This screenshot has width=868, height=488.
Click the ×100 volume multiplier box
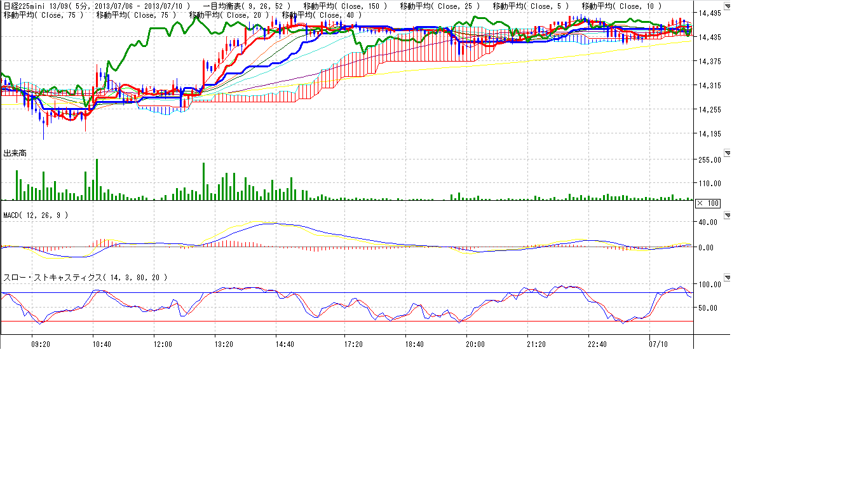[x=708, y=203]
